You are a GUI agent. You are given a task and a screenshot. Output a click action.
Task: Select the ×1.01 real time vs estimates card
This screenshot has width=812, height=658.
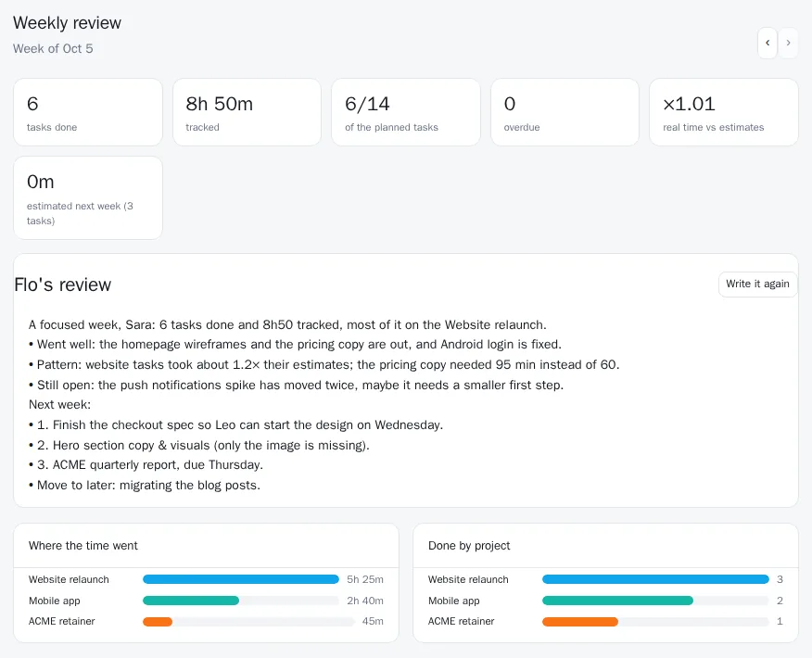724,112
